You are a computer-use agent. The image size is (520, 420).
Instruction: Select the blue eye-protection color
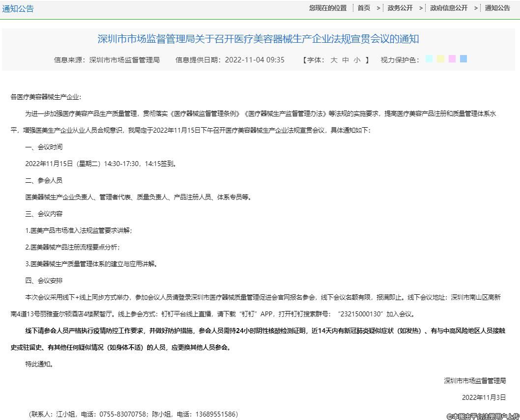tap(463, 59)
